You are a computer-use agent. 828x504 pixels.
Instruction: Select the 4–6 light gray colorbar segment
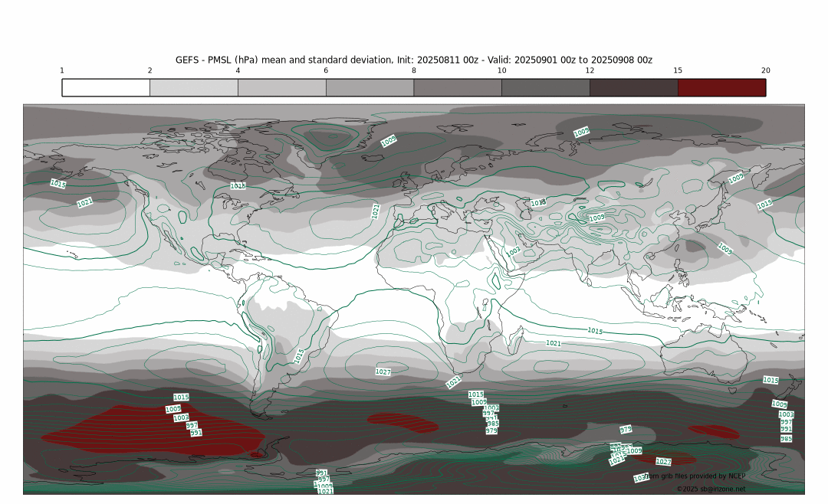(282, 87)
